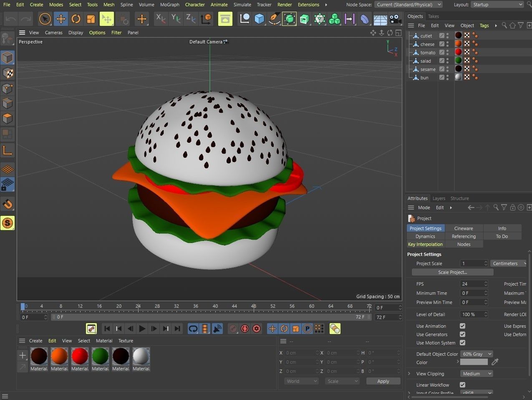Toggle layer checkmark for tomato object

pos(442,53)
